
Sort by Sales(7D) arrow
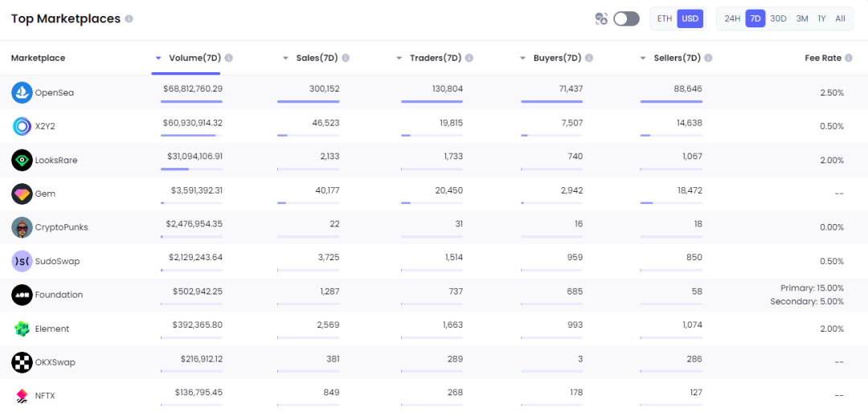pyautogui.click(x=285, y=58)
